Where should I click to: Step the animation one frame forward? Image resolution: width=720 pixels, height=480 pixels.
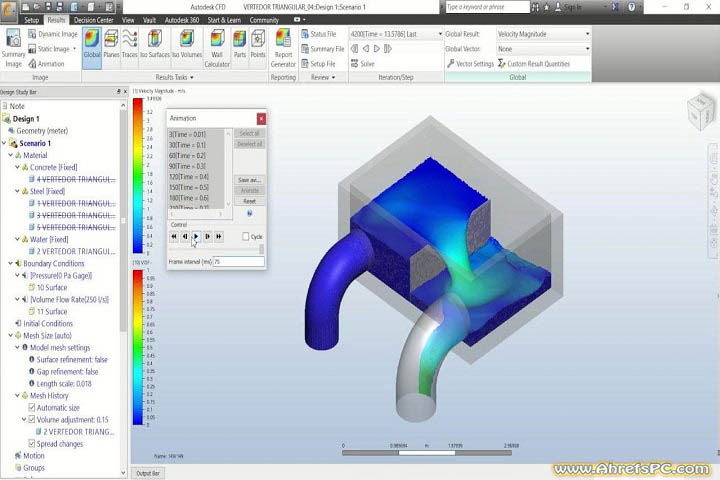click(208, 236)
